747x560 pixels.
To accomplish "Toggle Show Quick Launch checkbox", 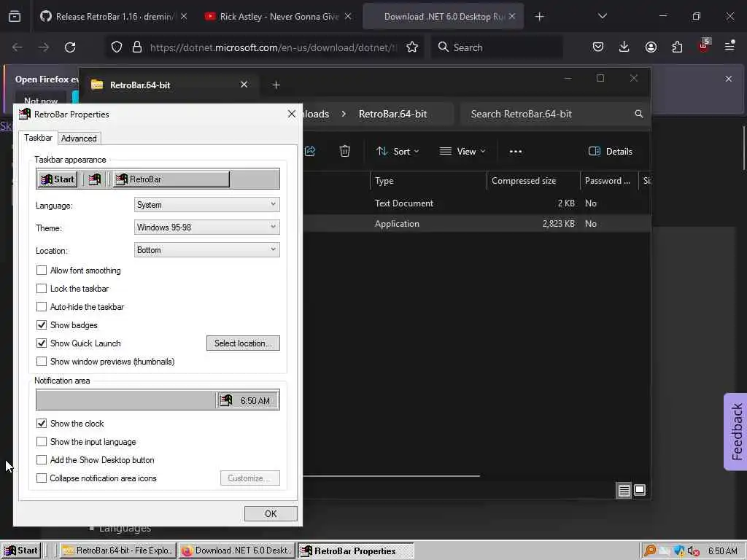I will 42,343.
